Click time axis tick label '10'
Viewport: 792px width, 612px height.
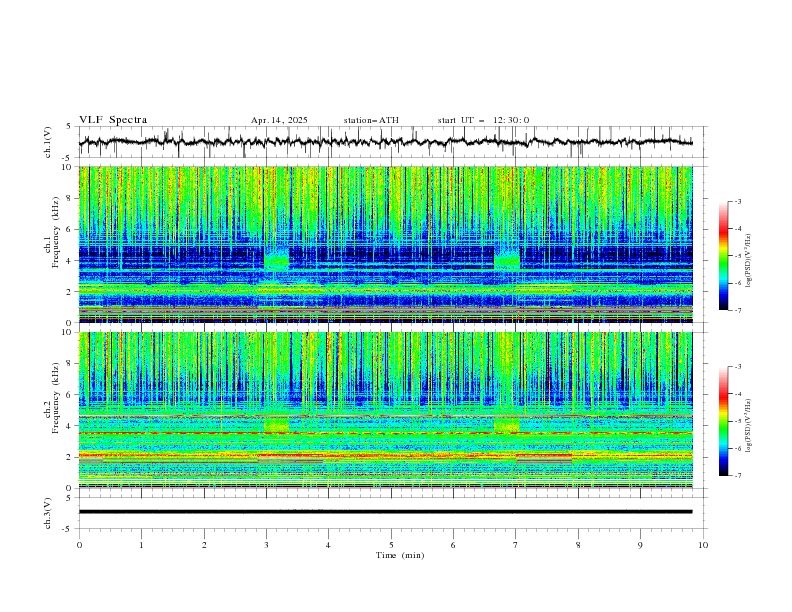coord(703,545)
